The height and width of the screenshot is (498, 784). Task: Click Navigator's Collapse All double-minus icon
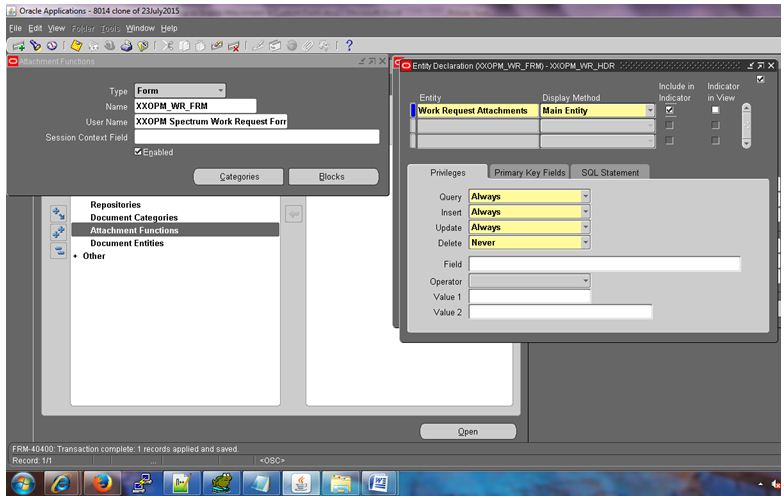coord(58,250)
